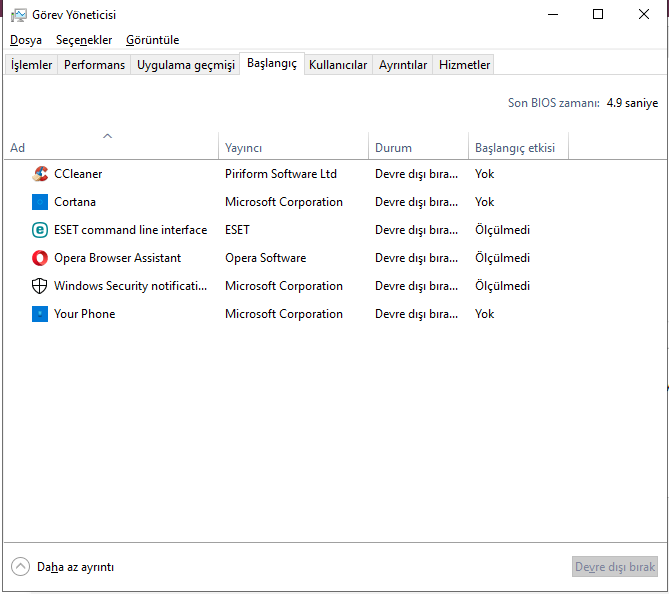This screenshot has height=594, width=669.
Task: Click Your Phone's Microsoft Corporation cell
Action: click(284, 314)
